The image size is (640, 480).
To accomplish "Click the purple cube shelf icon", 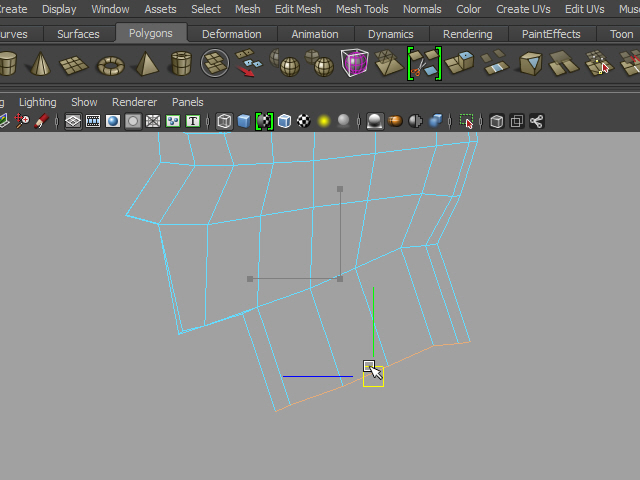I will click(354, 65).
